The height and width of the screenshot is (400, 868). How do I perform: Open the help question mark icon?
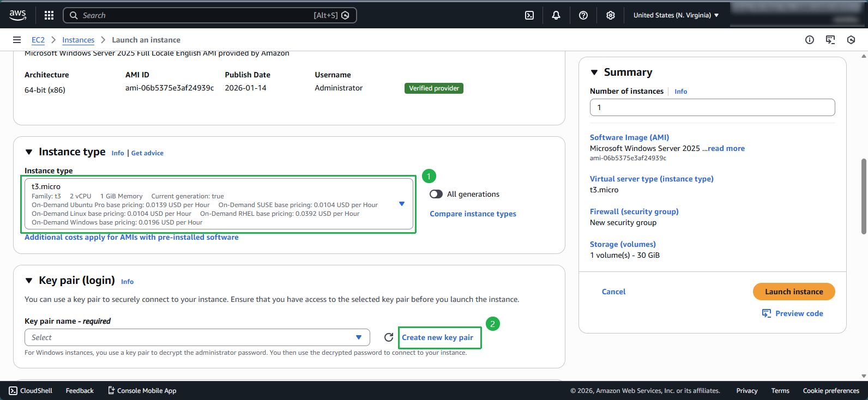pyautogui.click(x=583, y=15)
